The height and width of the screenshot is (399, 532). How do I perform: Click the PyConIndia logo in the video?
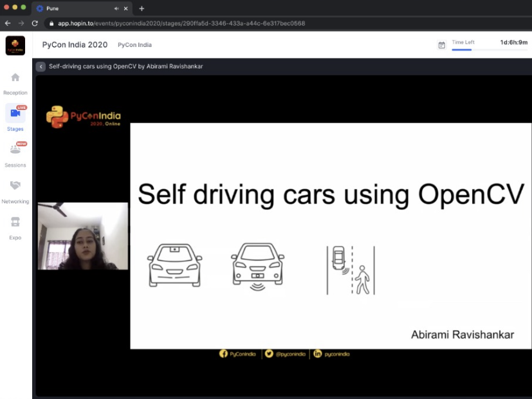tap(84, 116)
